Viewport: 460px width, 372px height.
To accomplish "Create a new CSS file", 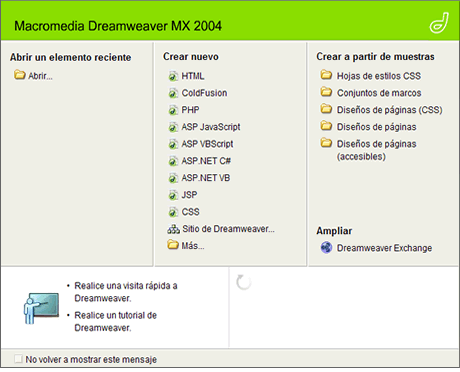I will [x=190, y=212].
